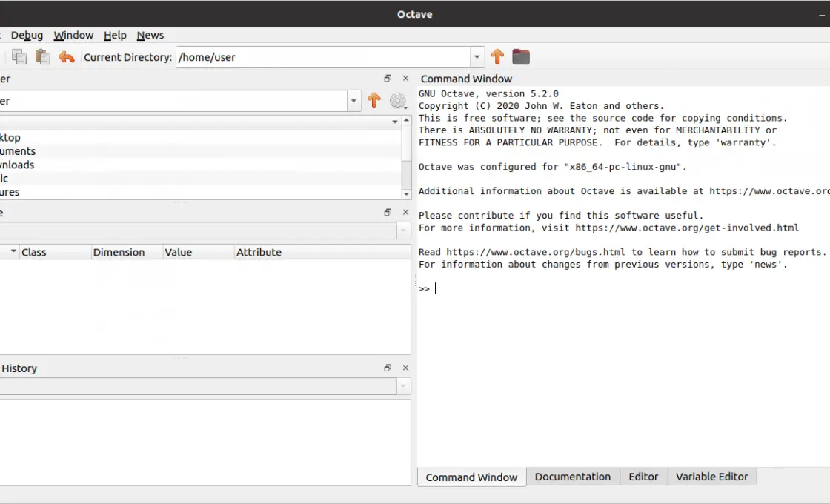
Task: Click the up arrow in the File Browser panel
Action: click(374, 101)
